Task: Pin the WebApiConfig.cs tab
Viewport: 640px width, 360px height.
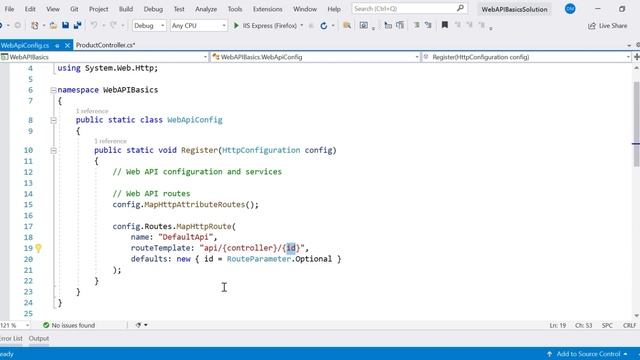Action: [x=57, y=45]
